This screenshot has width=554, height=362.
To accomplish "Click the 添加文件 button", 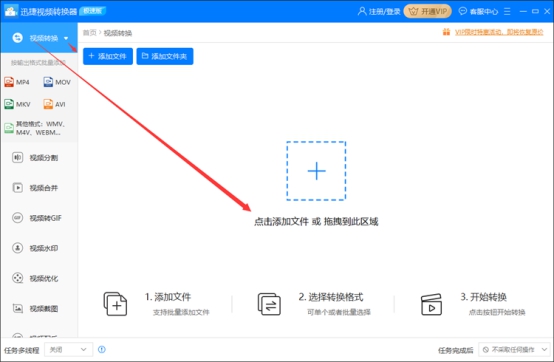I will coord(108,56).
